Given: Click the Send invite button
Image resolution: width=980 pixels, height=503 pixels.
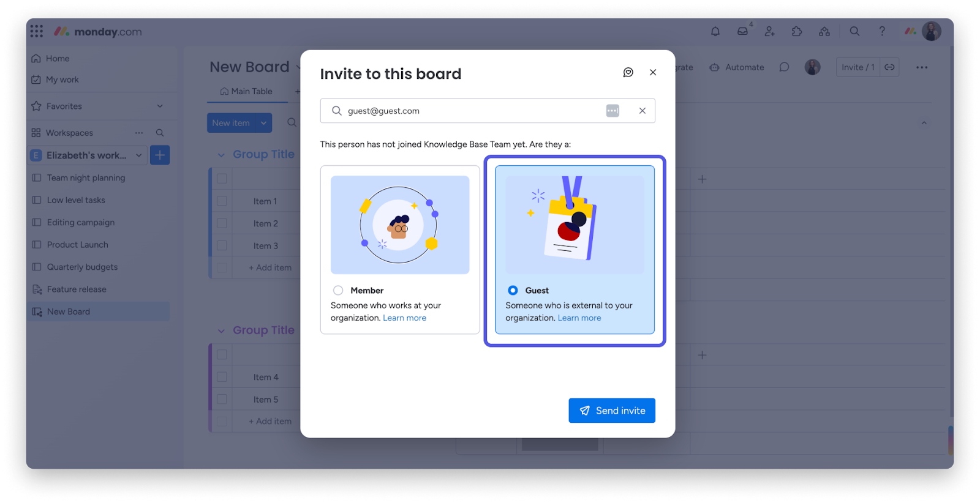Looking at the screenshot, I should click(x=612, y=411).
